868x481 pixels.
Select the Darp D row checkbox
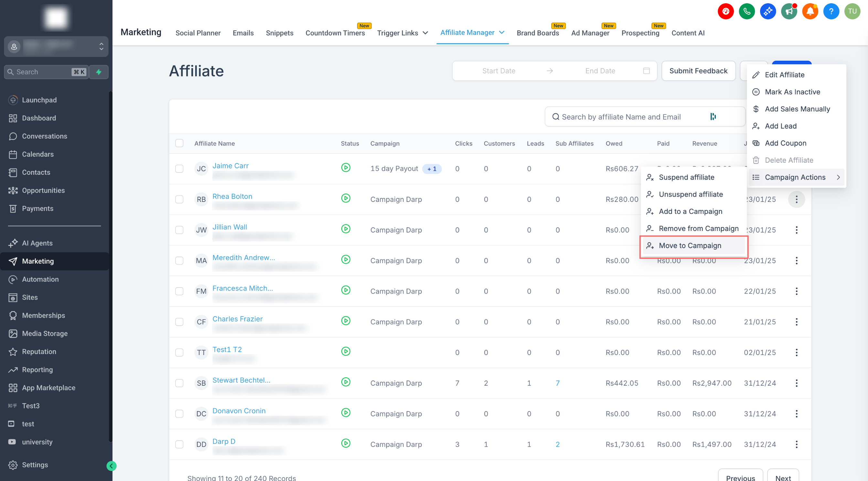179,444
